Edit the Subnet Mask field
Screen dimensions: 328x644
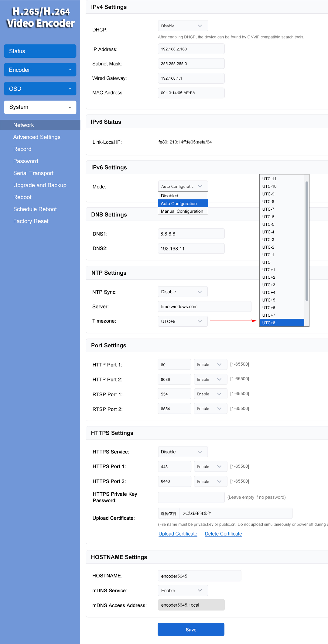[191, 64]
